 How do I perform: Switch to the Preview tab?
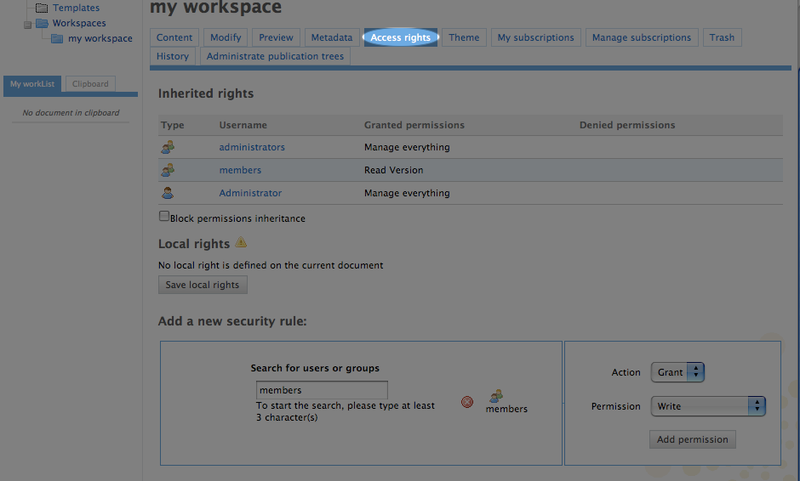(x=276, y=37)
